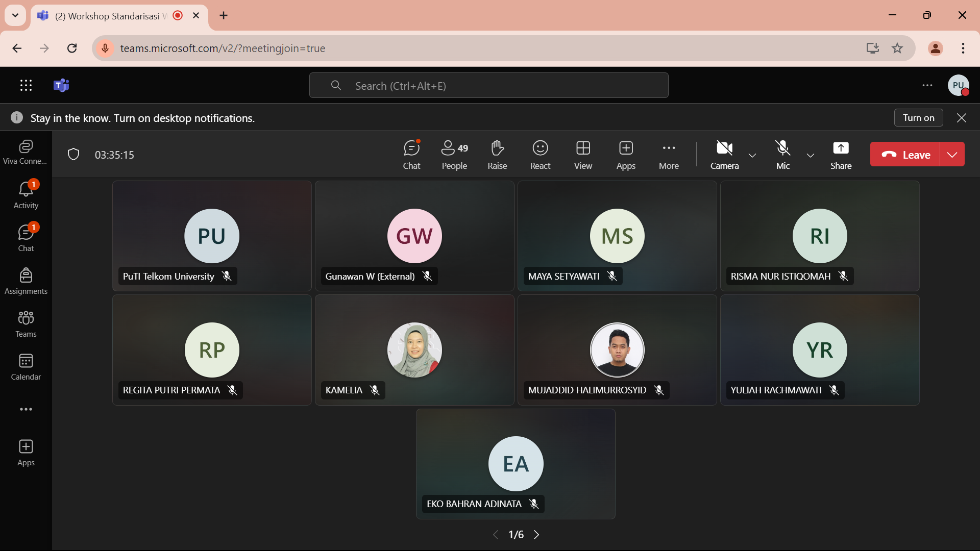Select MAYA SETYAWATI participant tile
Screen dimensions: 980x551
(617, 236)
